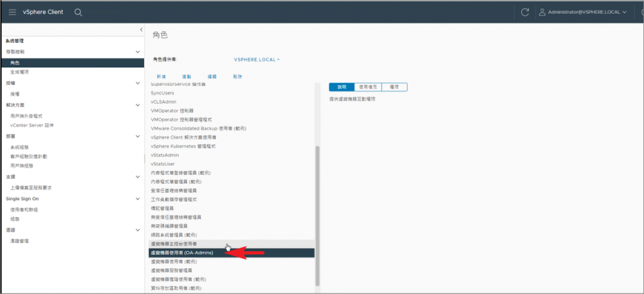Open 用戶端外掛程式 in the sidebar
Viewport: 644px width, 294px height.
point(26,116)
